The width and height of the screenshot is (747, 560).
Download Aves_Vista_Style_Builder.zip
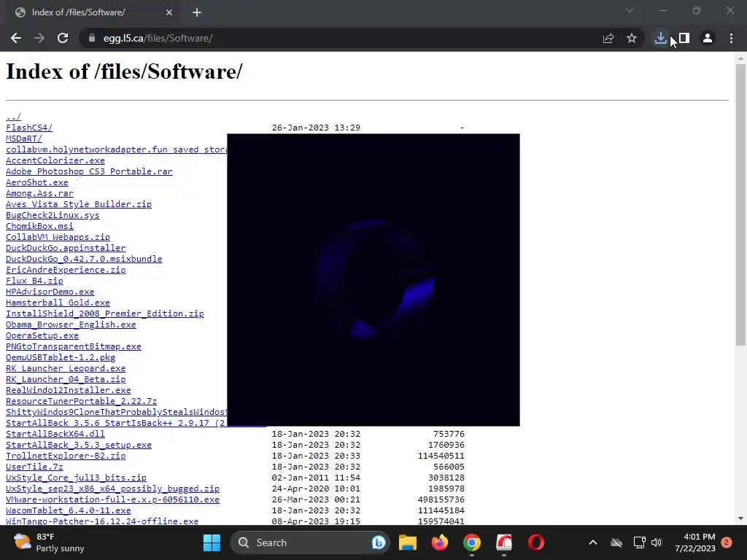[79, 204]
